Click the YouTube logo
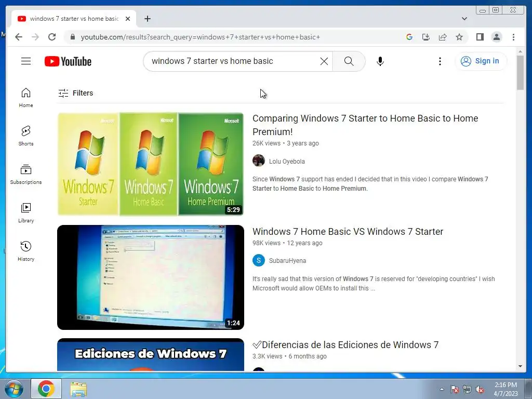532x399 pixels. [68, 61]
